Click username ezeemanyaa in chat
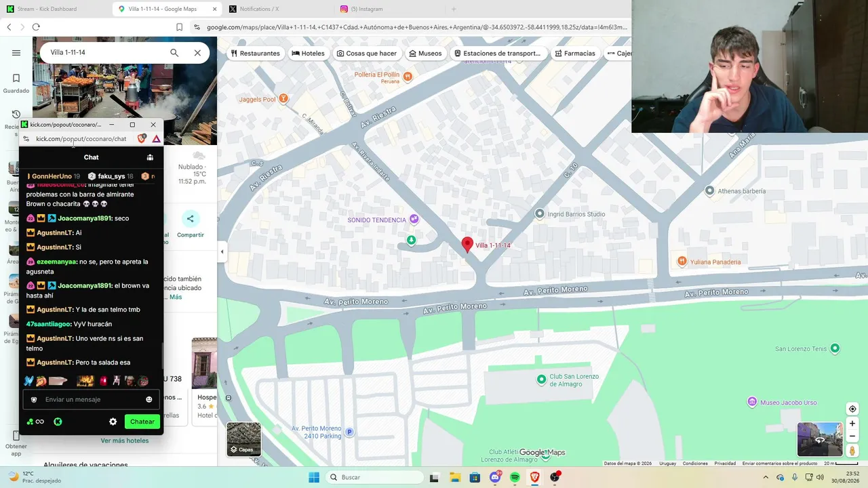Viewport: 868px width, 488px height. (57, 262)
